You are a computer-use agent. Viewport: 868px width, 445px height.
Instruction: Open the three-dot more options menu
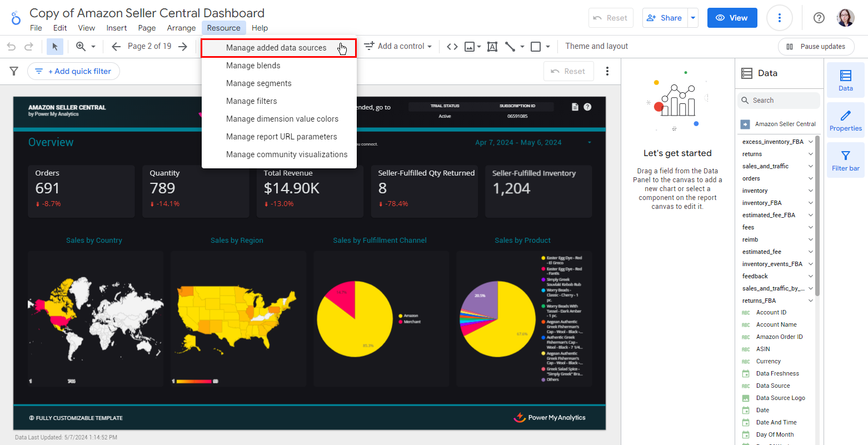coord(779,18)
